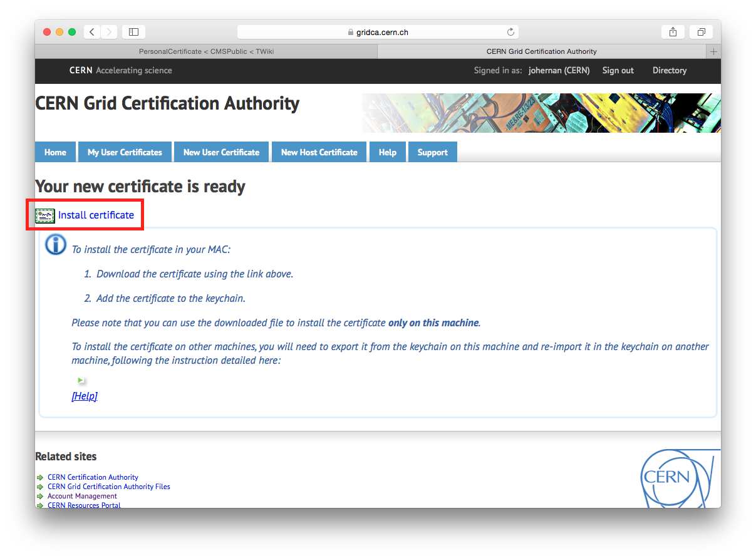This screenshot has height=558, width=756.
Task: Open the Safari Share menu
Action: point(673,32)
